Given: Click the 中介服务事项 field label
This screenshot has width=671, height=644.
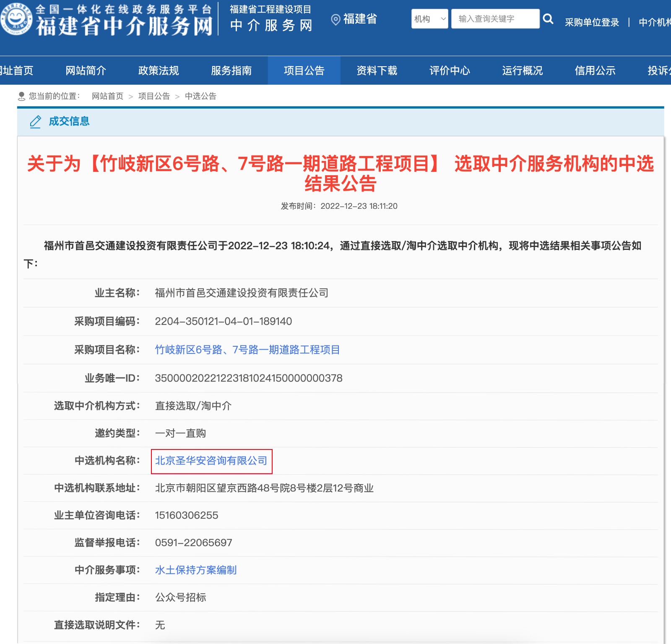Looking at the screenshot, I should coord(107,570).
